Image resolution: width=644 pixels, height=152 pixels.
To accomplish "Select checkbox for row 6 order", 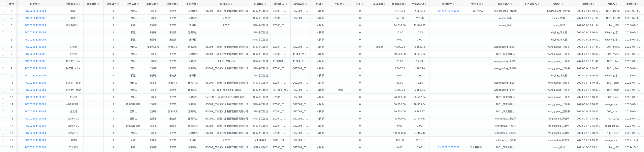I will (3, 47).
